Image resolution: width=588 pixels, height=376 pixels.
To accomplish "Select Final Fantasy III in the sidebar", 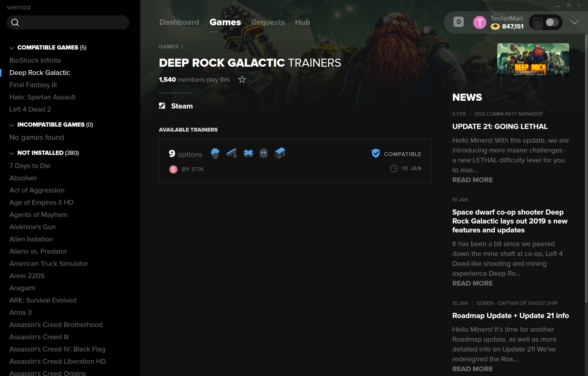I will 33,85.
